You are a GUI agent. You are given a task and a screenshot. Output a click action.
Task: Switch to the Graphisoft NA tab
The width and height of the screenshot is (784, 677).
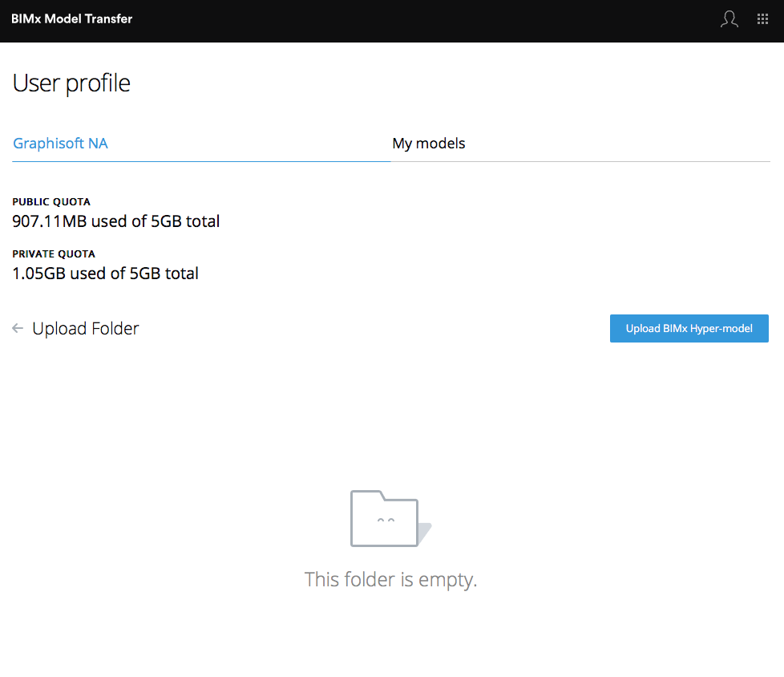pyautogui.click(x=61, y=144)
